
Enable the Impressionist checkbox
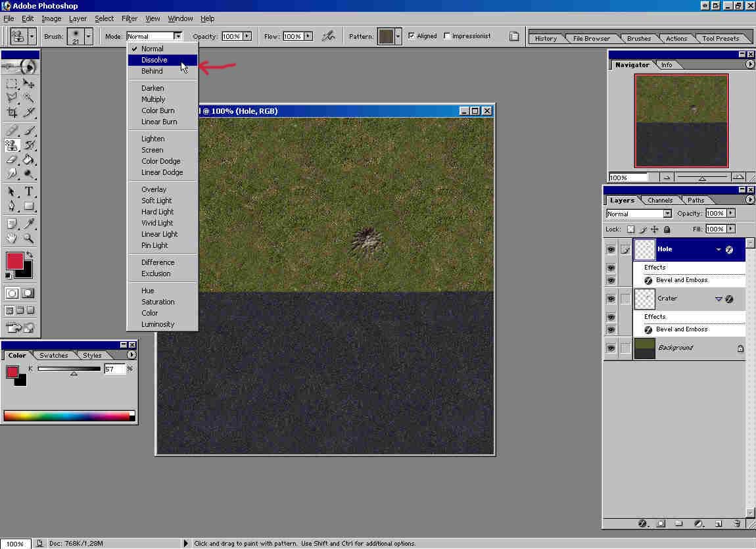pos(448,36)
